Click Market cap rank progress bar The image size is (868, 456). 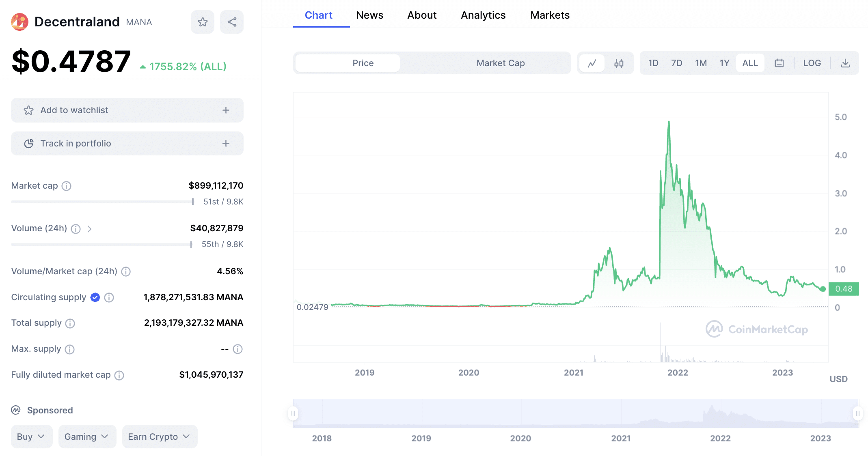pyautogui.click(x=102, y=202)
